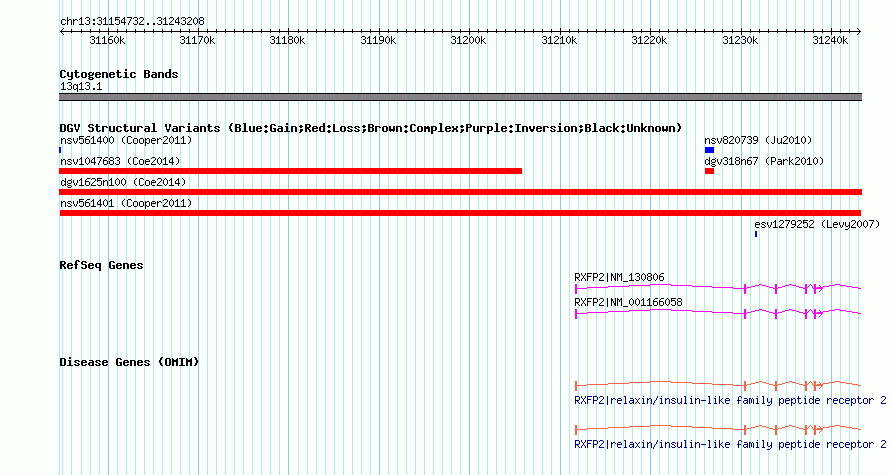Click the DGV Structural Variants track title
The height and width of the screenshot is (475, 890).
[x=371, y=128]
